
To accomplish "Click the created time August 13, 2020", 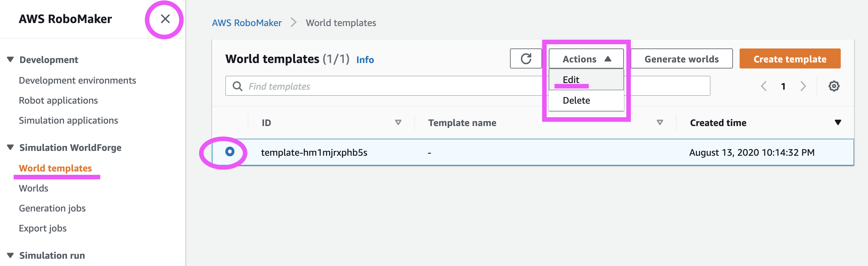I will point(751,152).
